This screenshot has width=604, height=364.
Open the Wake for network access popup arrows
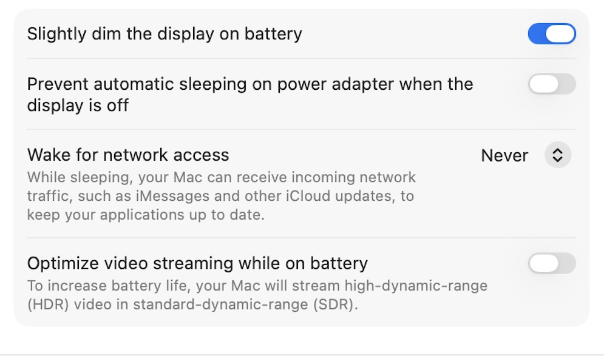557,155
